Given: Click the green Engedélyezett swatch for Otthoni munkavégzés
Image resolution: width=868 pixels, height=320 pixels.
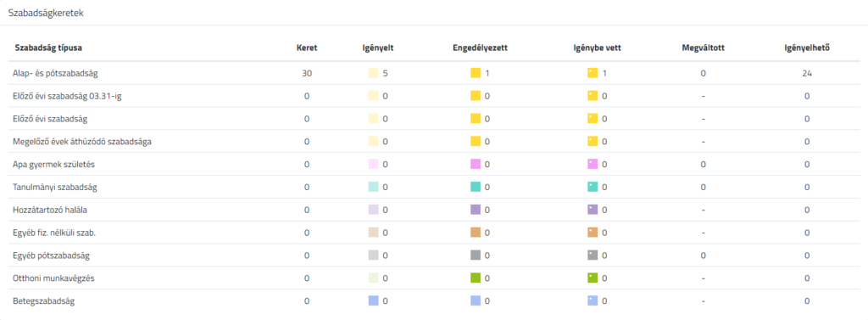Looking at the screenshot, I should pyautogui.click(x=475, y=278).
